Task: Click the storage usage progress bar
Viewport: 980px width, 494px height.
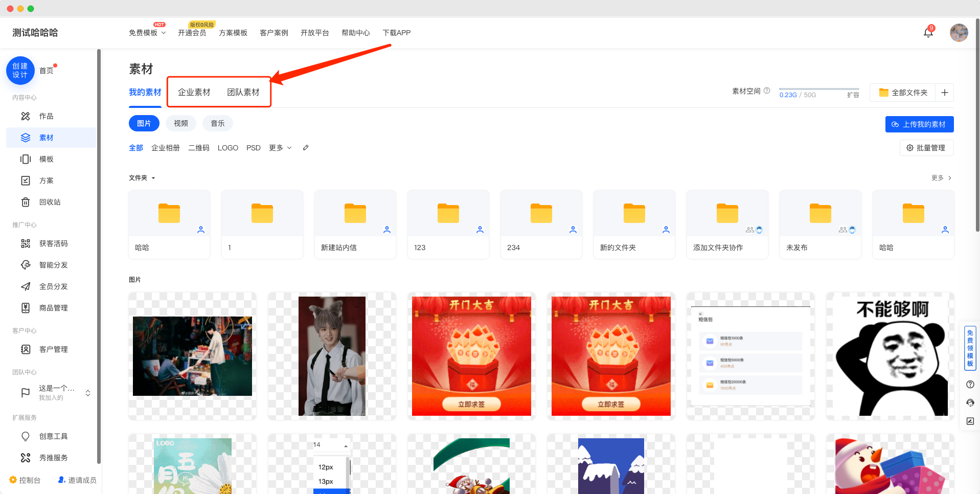Action: click(x=819, y=89)
